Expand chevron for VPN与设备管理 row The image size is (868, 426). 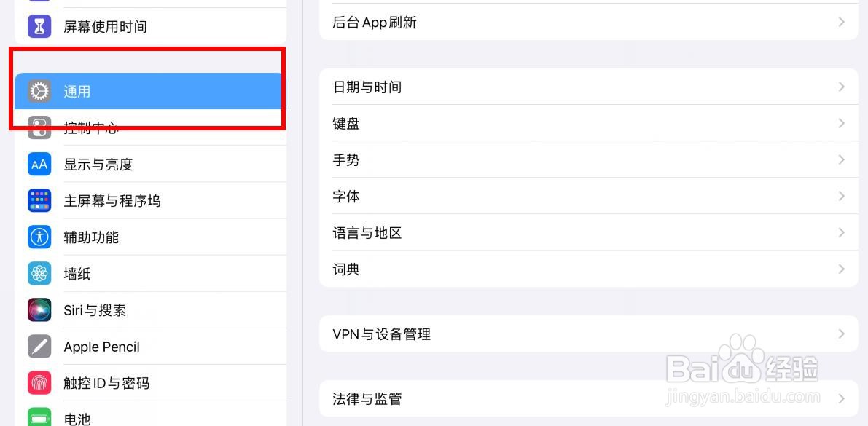click(x=842, y=334)
